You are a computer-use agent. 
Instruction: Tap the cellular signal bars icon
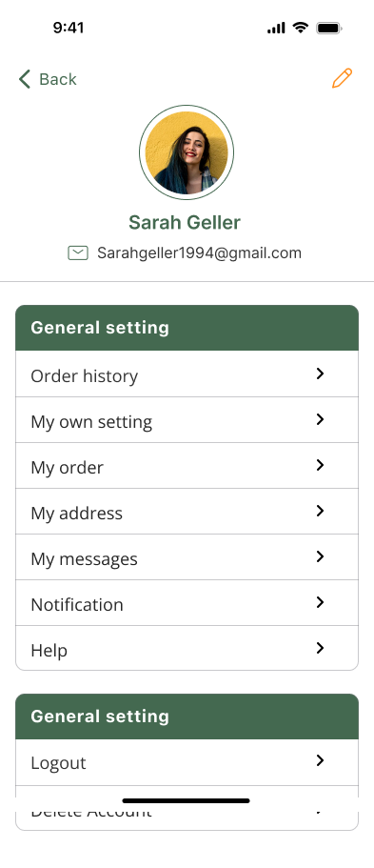point(276,28)
